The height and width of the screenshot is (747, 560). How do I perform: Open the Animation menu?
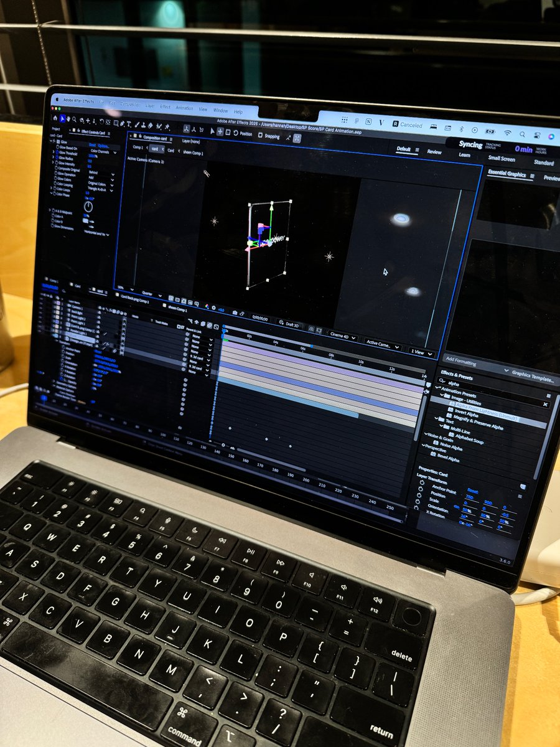184,108
